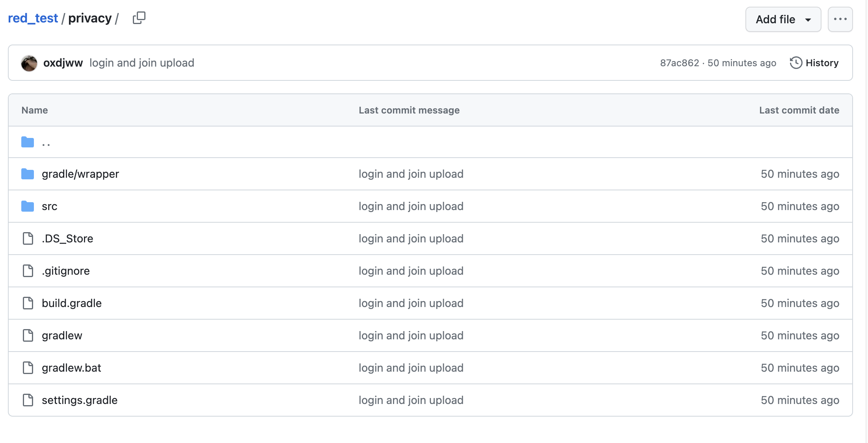Open the oxdjww user profile
Image resolution: width=868 pixels, height=443 pixels.
[63, 63]
